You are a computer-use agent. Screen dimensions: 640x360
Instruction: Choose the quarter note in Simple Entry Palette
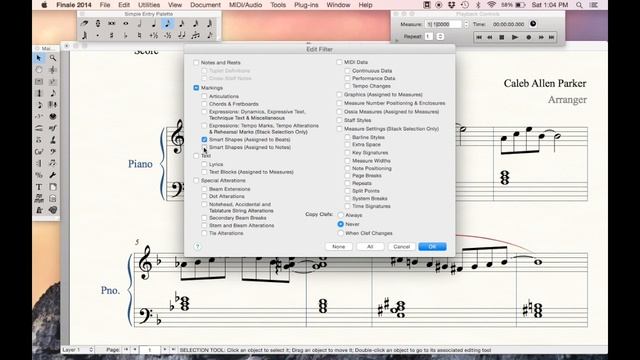click(153, 24)
